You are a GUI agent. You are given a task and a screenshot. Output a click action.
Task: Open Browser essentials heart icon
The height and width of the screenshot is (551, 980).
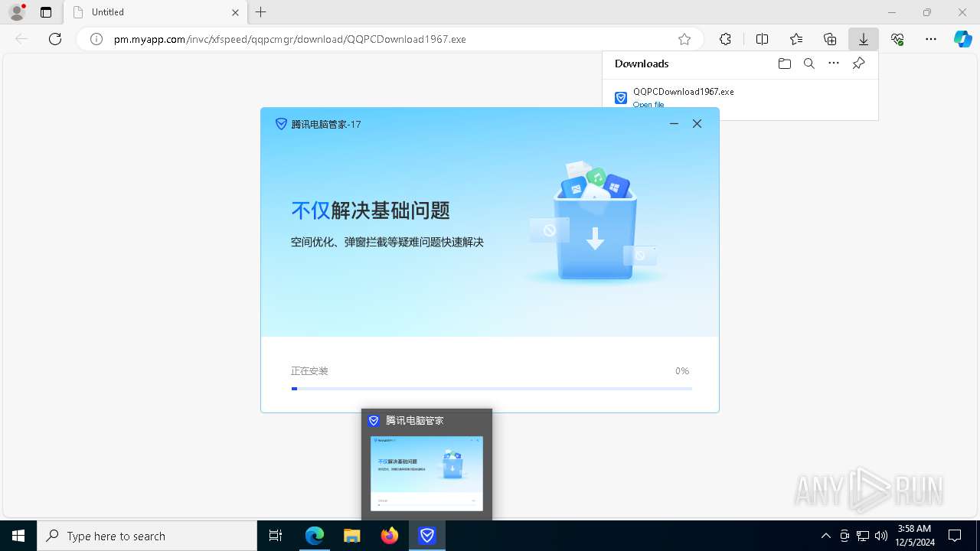point(897,39)
